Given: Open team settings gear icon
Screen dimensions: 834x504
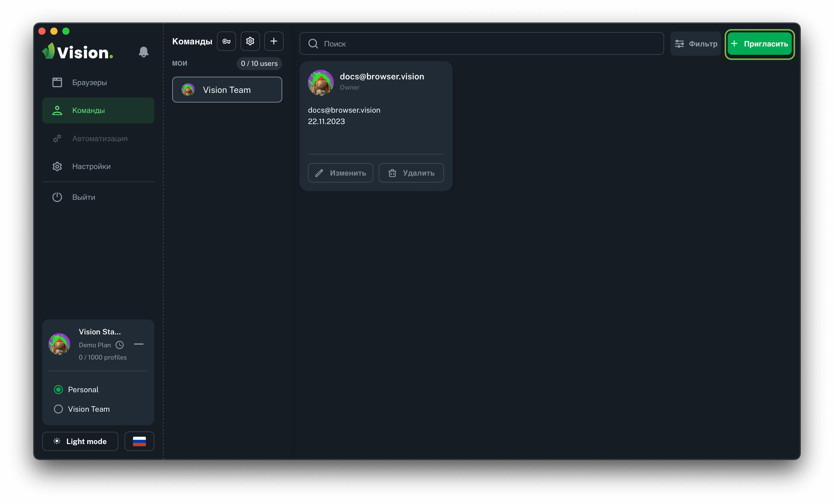Looking at the screenshot, I should click(250, 41).
